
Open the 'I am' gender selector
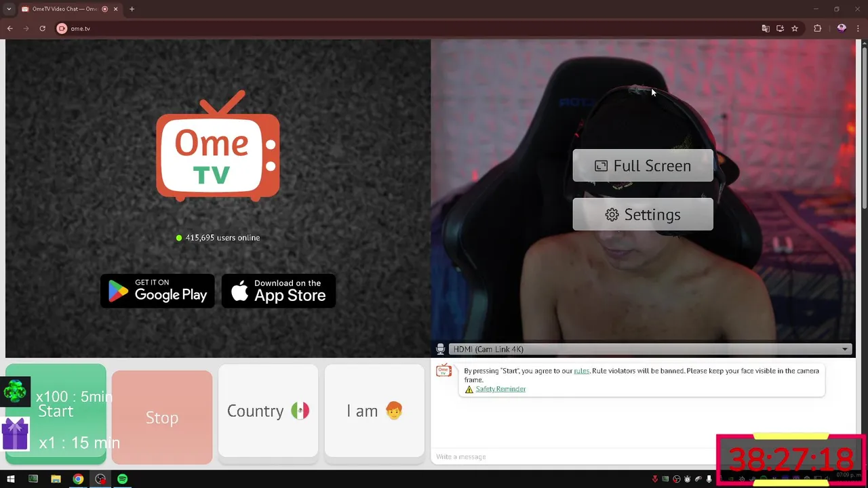click(374, 411)
